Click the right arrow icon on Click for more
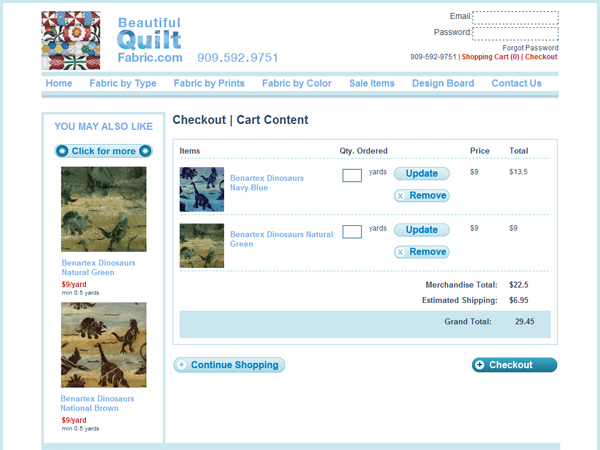 coord(145,151)
